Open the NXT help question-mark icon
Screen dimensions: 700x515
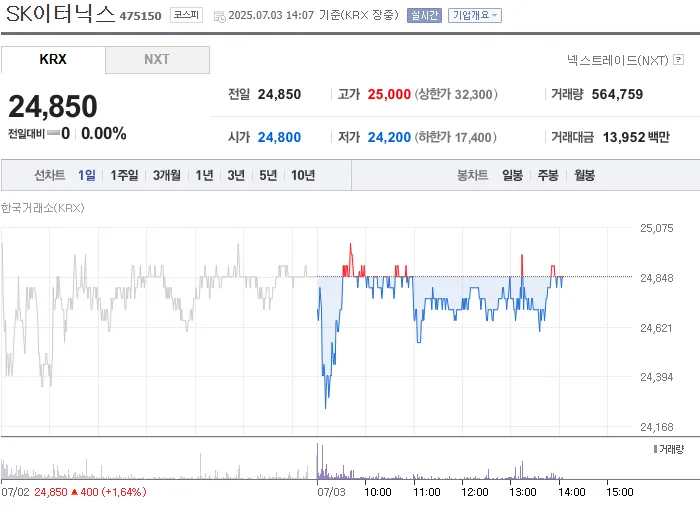[x=679, y=59]
